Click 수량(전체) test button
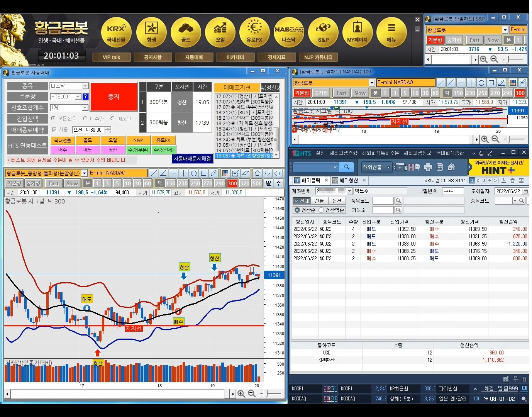 click(x=164, y=149)
